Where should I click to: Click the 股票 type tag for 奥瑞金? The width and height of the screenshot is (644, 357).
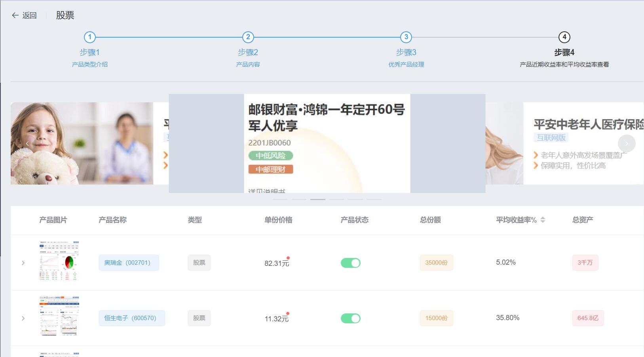click(x=199, y=263)
